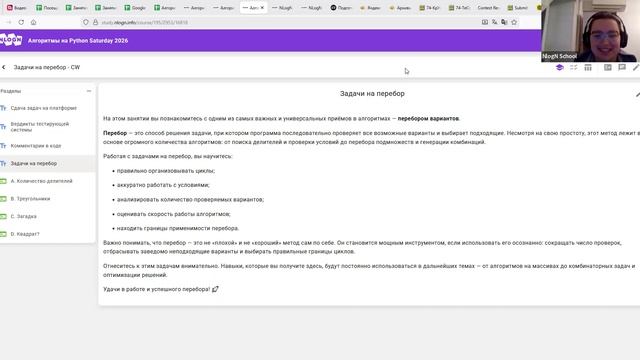Click the bullet "аккуратно работать с условиями"
Viewport: 640px width, 360px height.
[x=163, y=185]
